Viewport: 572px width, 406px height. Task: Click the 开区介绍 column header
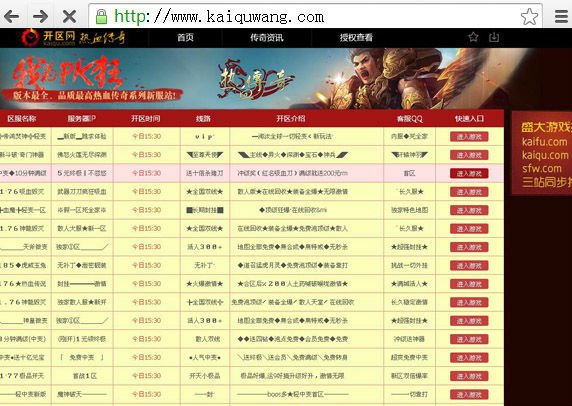pos(291,119)
